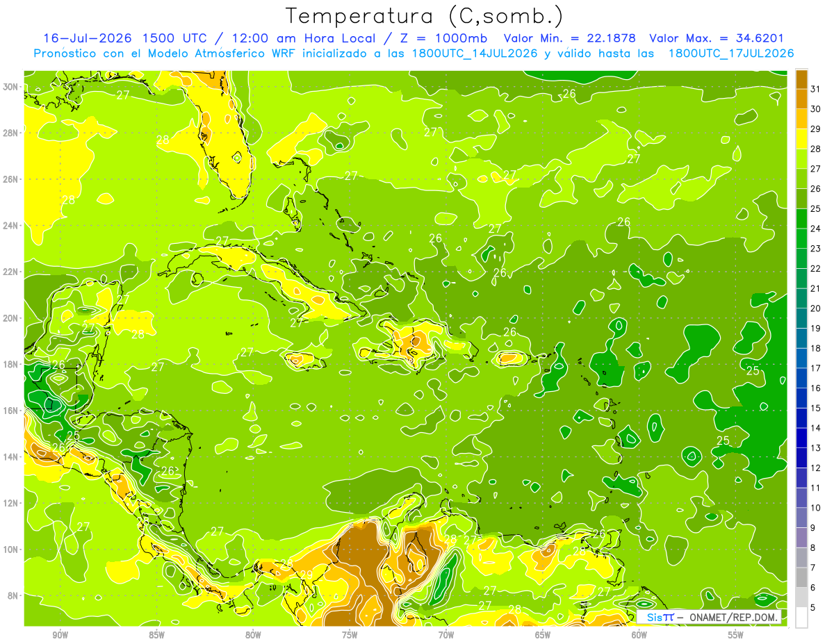This screenshot has width=834, height=644.
Task: Click the colorbar label 29
Action: click(816, 129)
